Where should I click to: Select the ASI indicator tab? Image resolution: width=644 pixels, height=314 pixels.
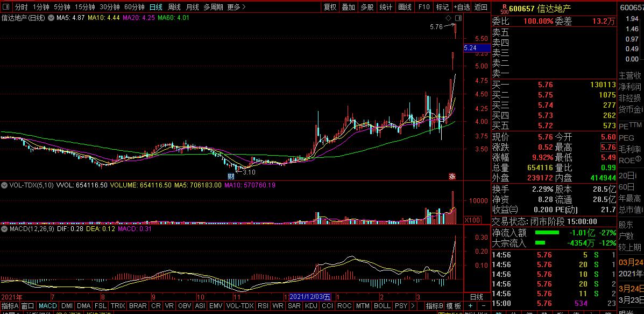coord(200,306)
